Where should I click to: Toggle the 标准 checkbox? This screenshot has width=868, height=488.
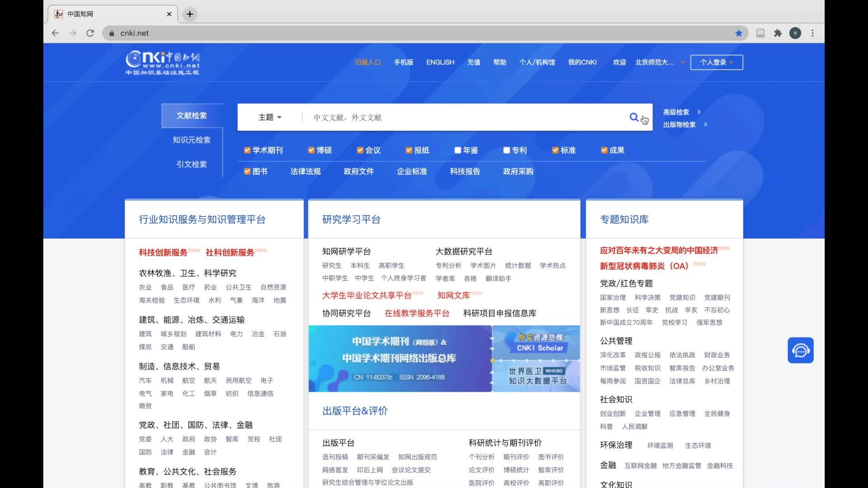tap(555, 150)
